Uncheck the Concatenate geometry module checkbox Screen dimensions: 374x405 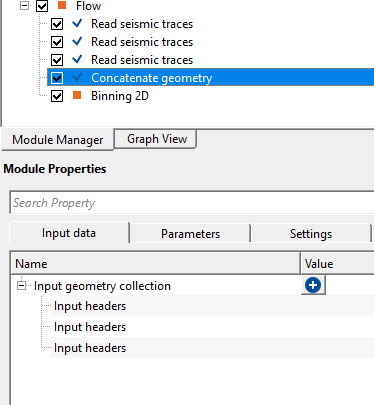coord(57,78)
